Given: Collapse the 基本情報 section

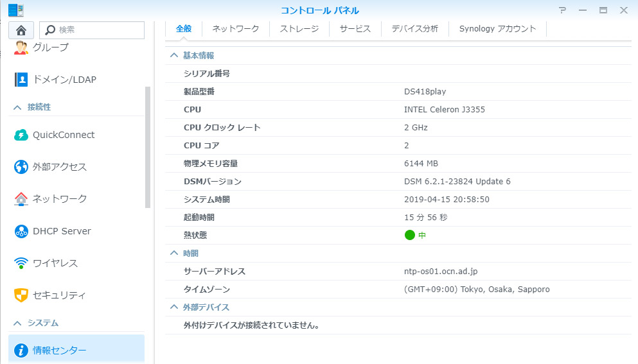Looking at the screenshot, I should (x=173, y=55).
